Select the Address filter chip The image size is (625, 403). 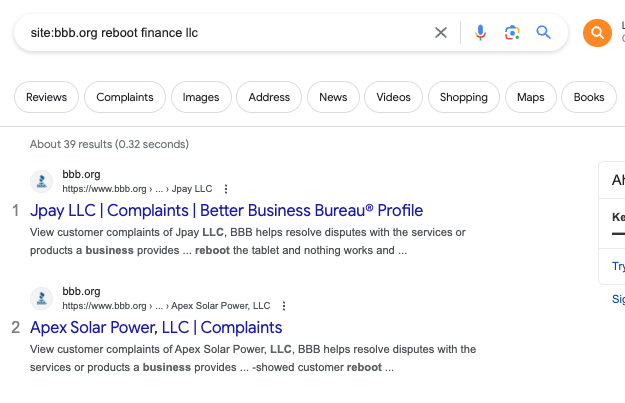coord(269,97)
